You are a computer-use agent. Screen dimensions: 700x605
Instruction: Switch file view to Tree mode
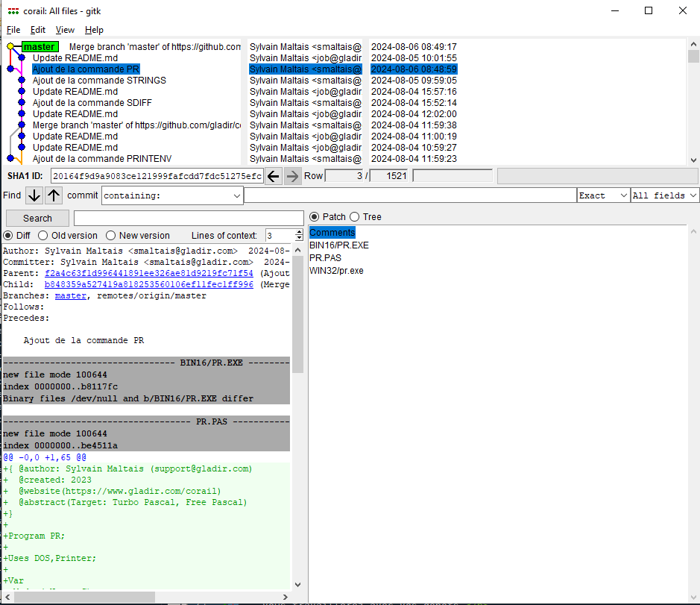354,217
